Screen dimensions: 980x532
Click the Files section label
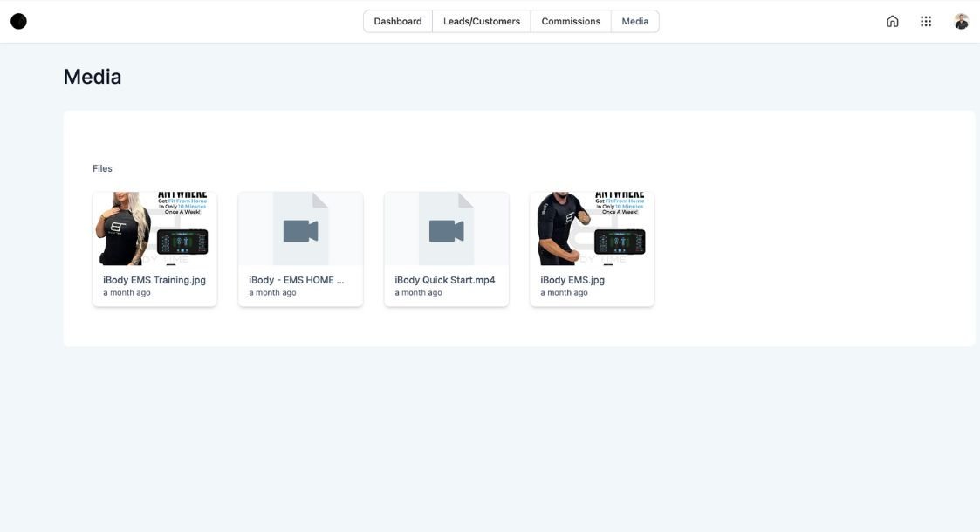102,168
